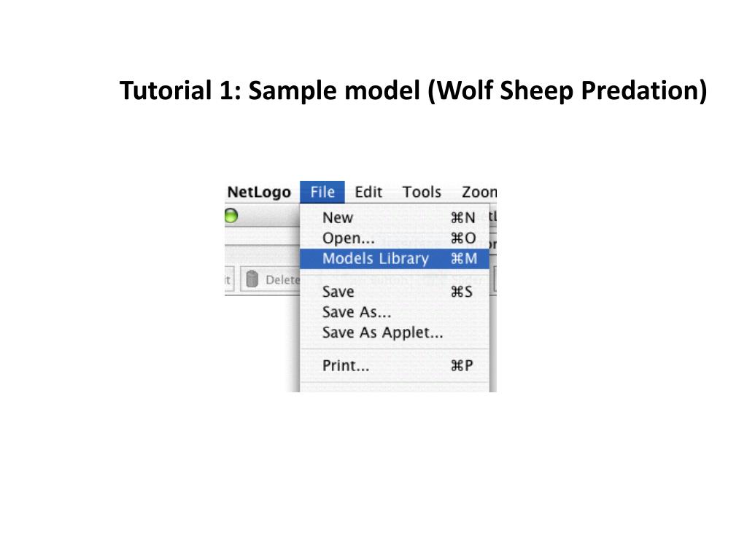Open the File menu
Viewport: 747px width, 560px height.
(x=322, y=192)
